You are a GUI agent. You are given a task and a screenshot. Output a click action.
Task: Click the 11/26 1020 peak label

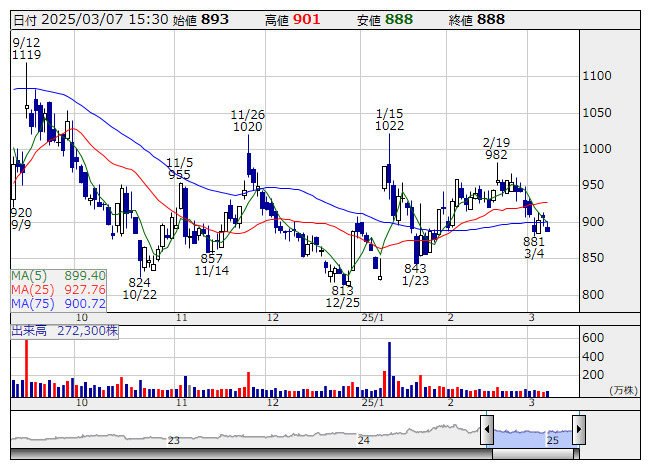click(x=248, y=121)
